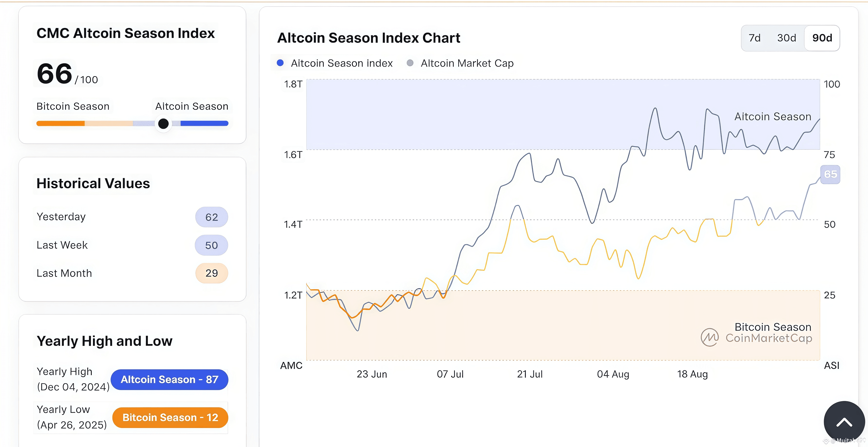Click the current index value marker 65
Viewport: 868px width, 447px height.
coord(830,174)
